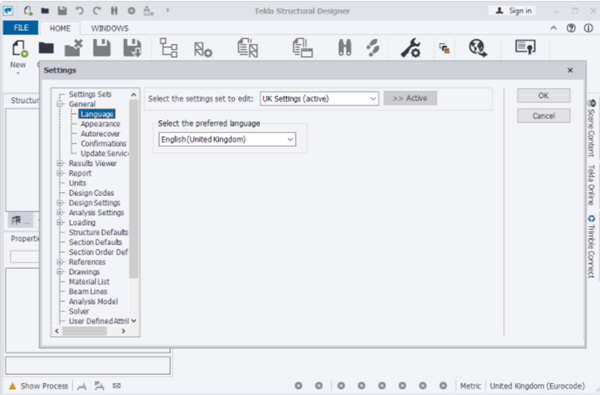Viewport: 600px width, 395px height.
Task: Click the Show Process warning triangle icon
Action: (13, 386)
